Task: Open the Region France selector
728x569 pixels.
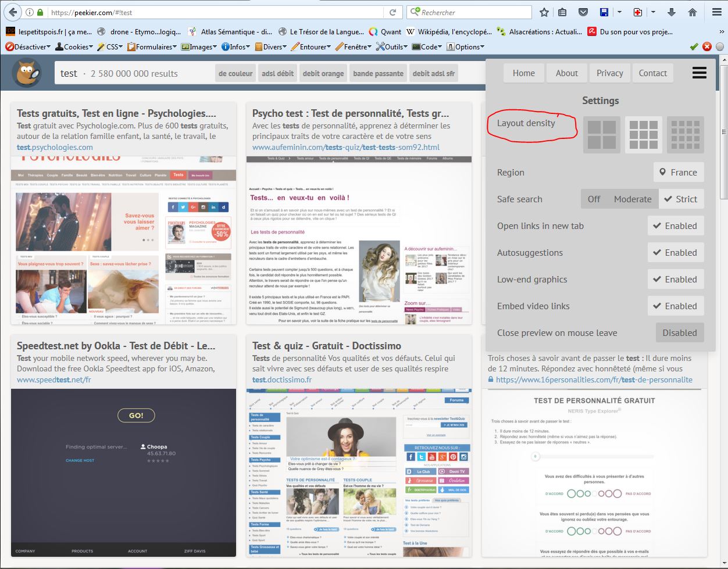Action: pos(678,173)
